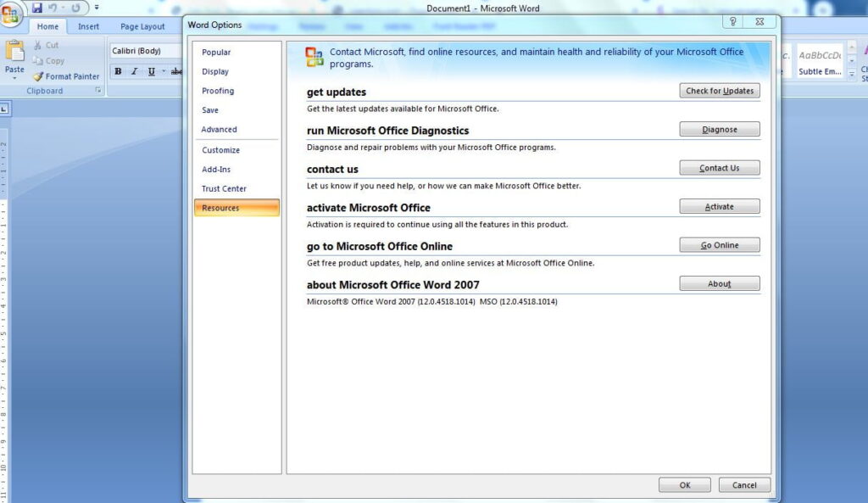This screenshot has width=868, height=503.
Task: Select the Popular options category
Action: [237, 52]
